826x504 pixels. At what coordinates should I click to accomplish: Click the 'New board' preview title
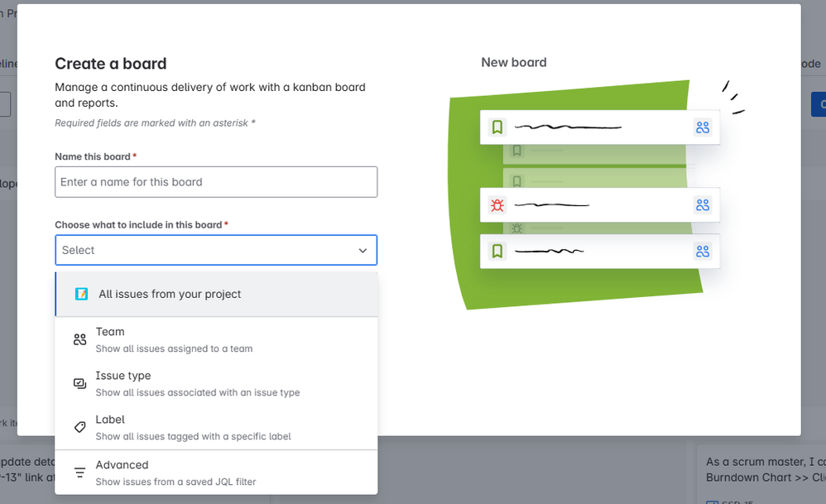point(514,62)
